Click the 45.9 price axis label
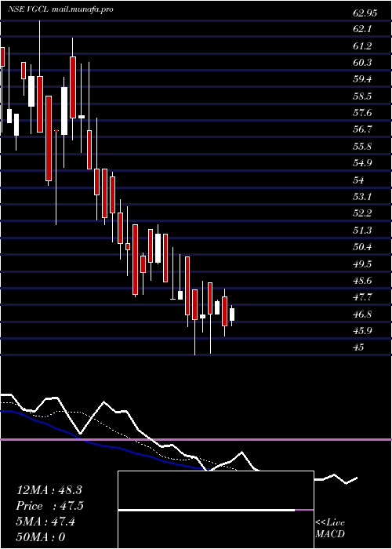Screen dimensions: 392x549 coord(362,331)
